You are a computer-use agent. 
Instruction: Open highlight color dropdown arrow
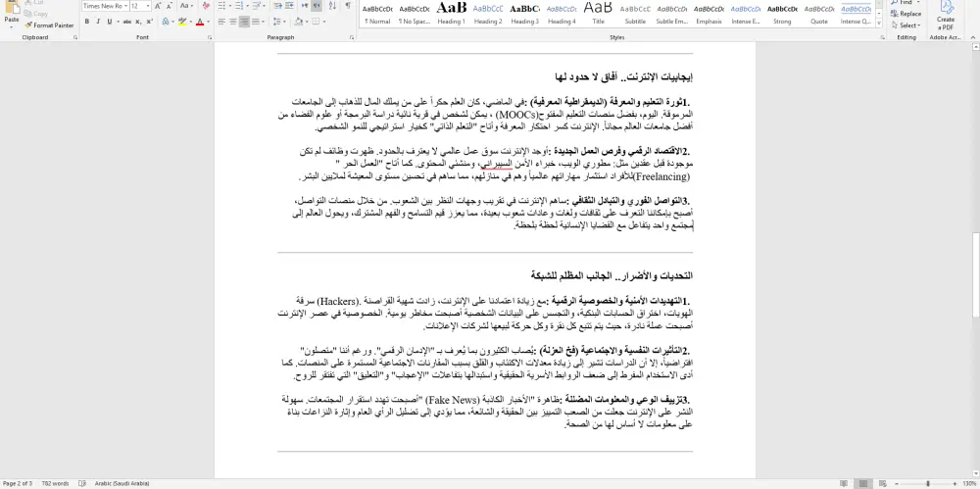[x=189, y=22]
